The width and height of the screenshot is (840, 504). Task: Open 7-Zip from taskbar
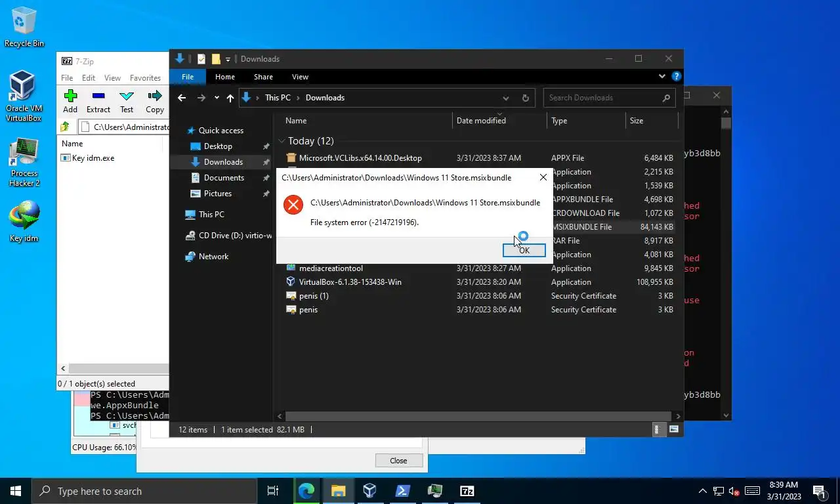[467, 491]
